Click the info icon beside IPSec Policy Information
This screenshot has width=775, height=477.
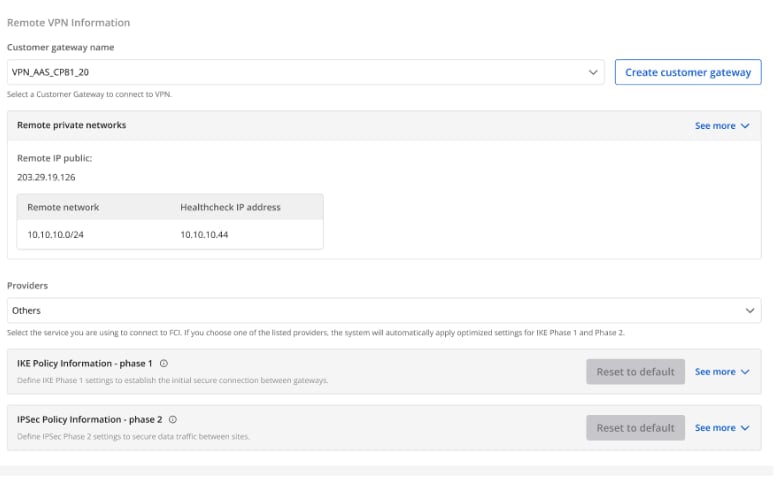[173, 420]
